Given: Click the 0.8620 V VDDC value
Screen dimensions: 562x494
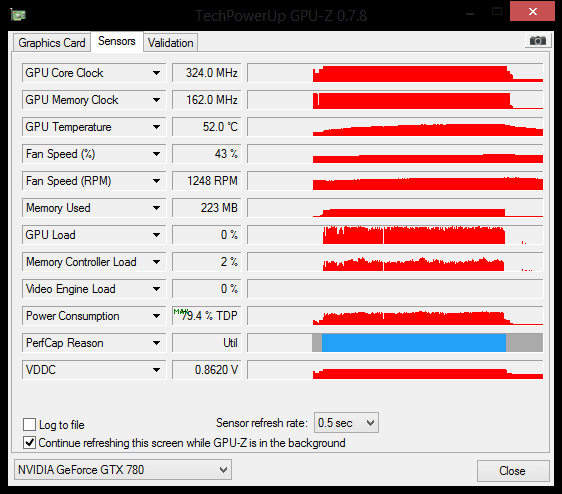Looking at the screenshot, I should [207, 370].
